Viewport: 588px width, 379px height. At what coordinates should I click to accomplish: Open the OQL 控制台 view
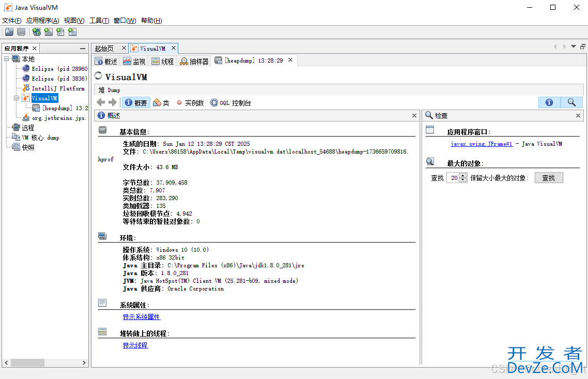230,103
